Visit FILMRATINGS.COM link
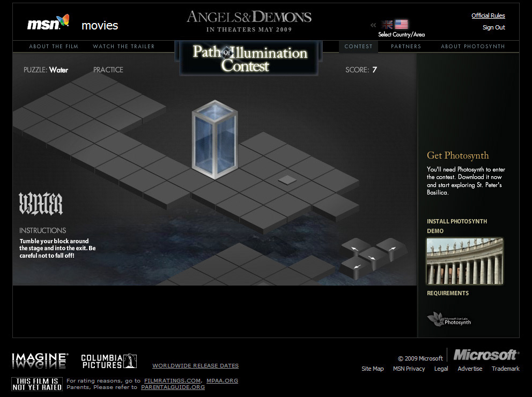Viewport: 532px width, 397px height. (x=172, y=381)
